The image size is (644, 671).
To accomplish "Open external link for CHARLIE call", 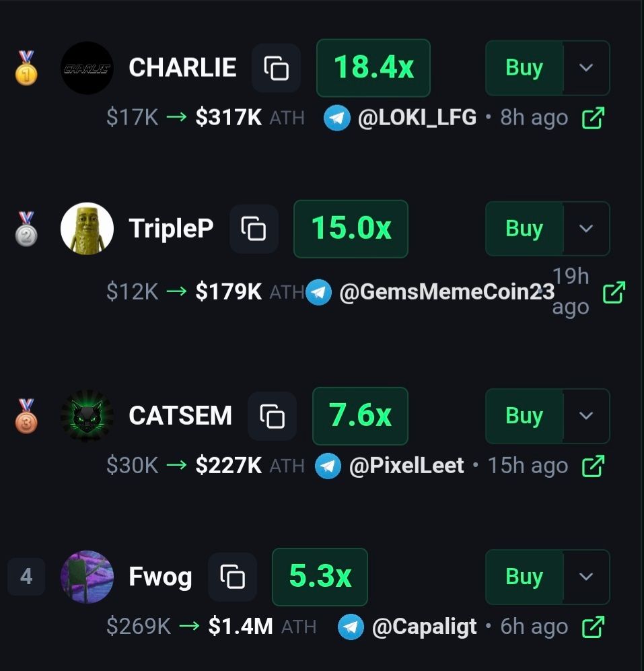I will point(593,118).
